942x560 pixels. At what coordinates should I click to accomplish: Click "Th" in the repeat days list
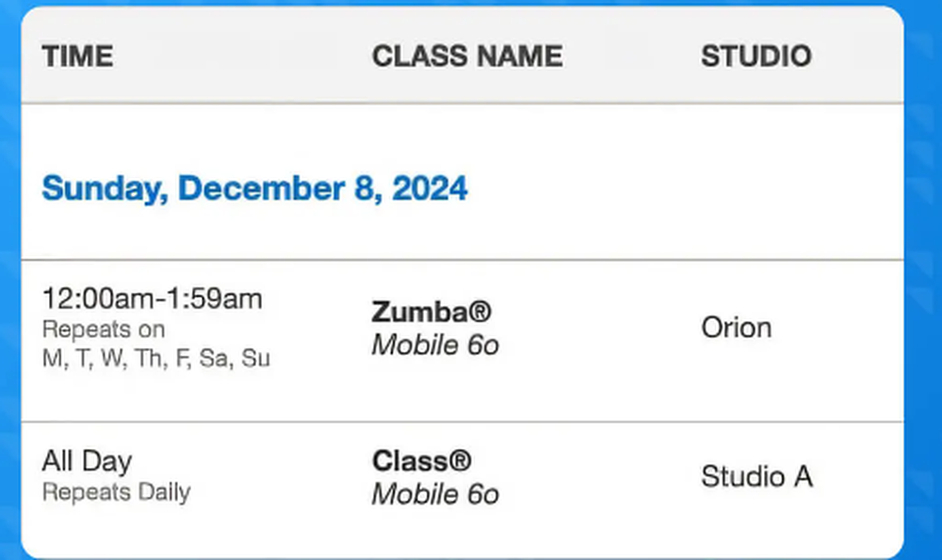point(149,359)
